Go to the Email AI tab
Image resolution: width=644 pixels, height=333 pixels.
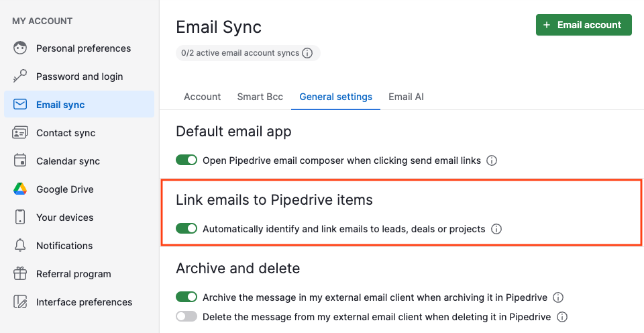click(x=407, y=97)
